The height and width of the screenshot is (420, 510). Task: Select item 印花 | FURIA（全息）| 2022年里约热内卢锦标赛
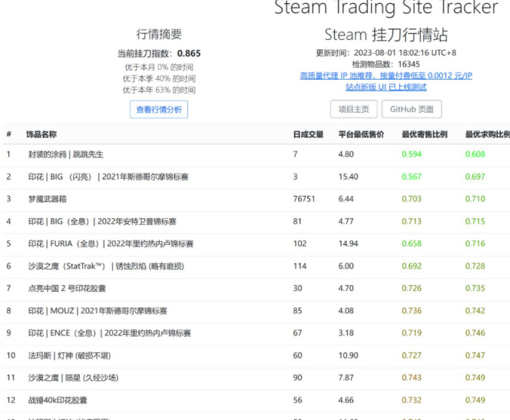pos(111,244)
